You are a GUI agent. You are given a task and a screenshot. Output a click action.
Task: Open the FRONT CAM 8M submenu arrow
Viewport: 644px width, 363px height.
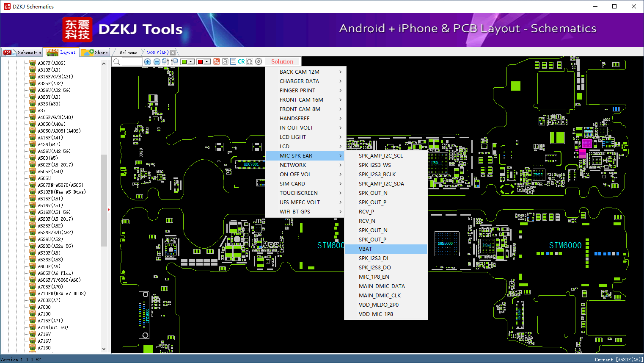click(340, 109)
